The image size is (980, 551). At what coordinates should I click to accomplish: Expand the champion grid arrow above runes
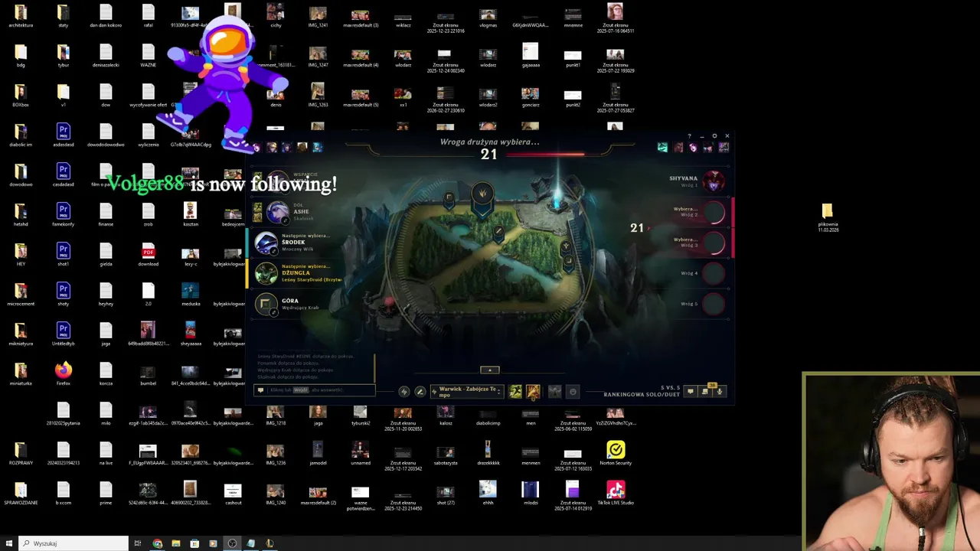click(490, 370)
